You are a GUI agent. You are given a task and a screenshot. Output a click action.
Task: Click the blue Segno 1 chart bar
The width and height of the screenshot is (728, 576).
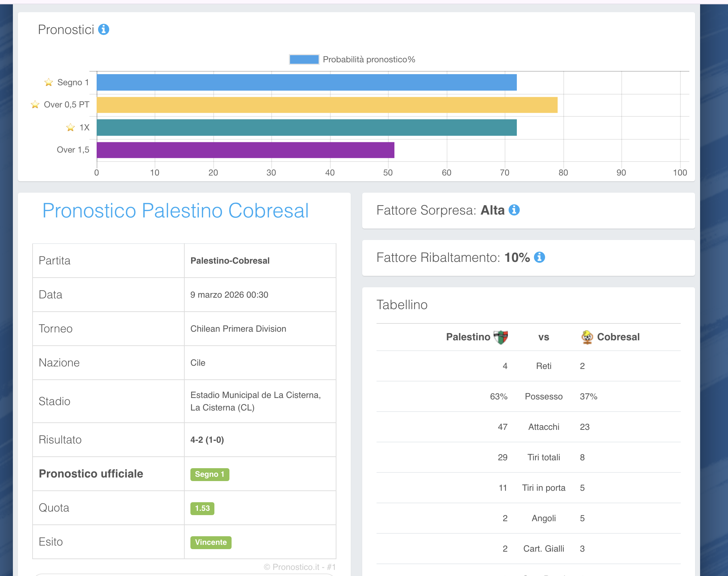pos(306,82)
